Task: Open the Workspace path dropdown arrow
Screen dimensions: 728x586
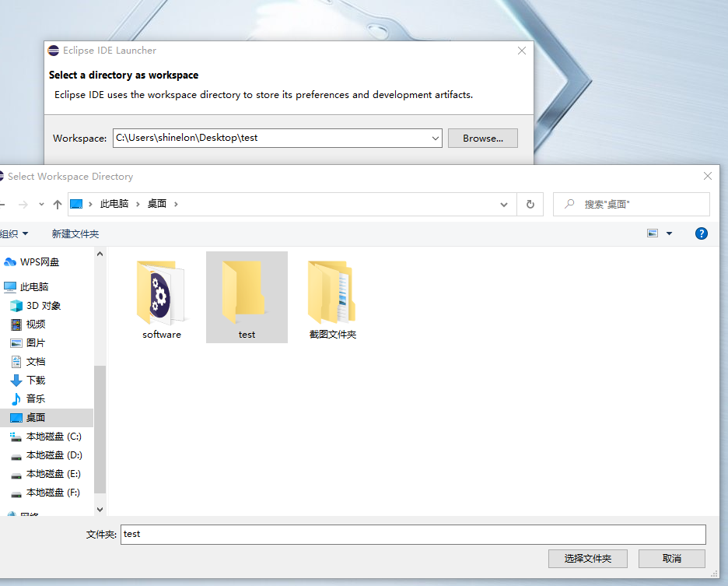Action: [x=435, y=138]
